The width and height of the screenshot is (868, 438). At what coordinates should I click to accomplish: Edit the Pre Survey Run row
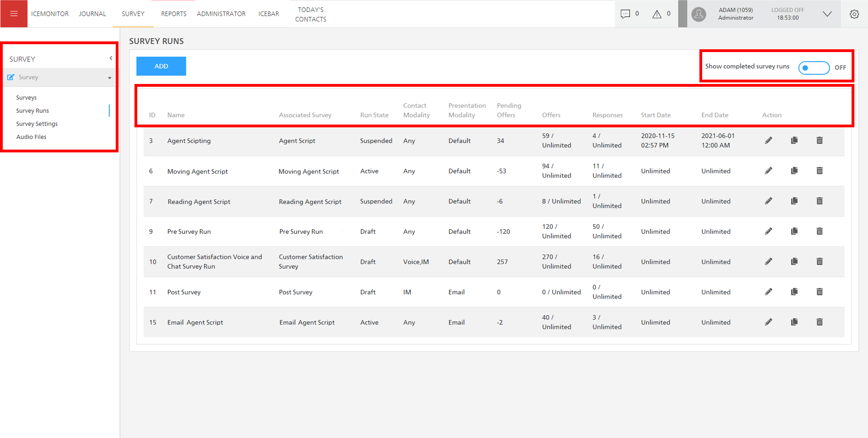768,231
